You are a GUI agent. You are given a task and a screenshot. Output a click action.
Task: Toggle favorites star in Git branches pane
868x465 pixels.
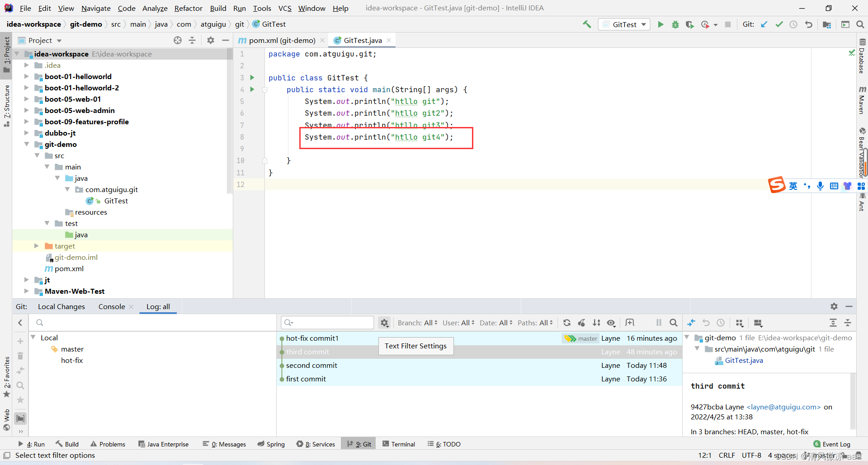pos(20,400)
